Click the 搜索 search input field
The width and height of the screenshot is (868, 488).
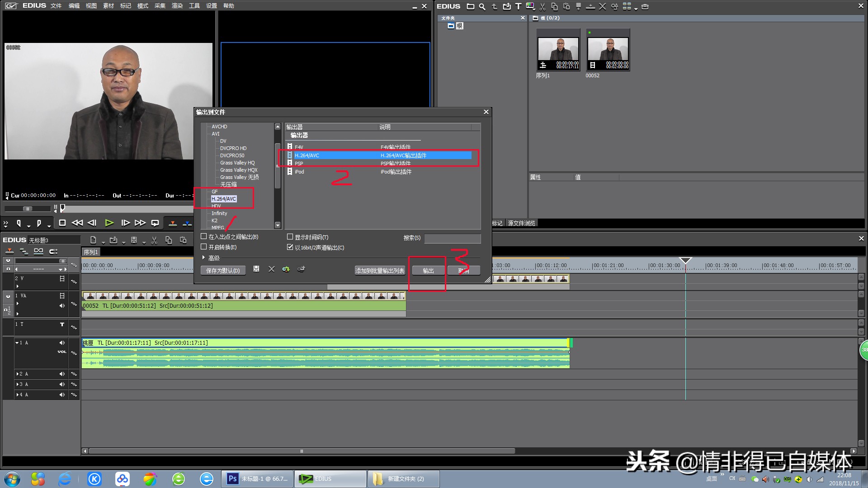[x=452, y=238]
